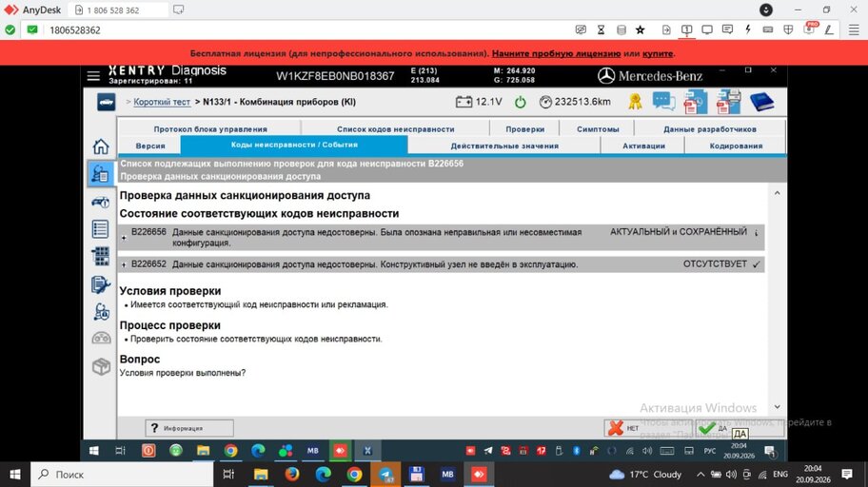Open the car info icon in sidebar

(101, 202)
